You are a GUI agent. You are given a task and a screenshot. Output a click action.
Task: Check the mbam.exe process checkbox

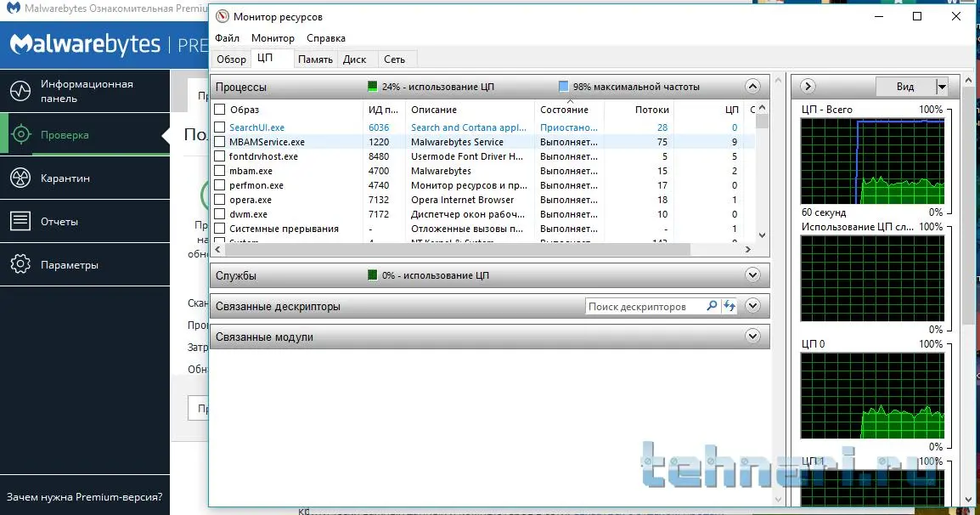tap(219, 171)
